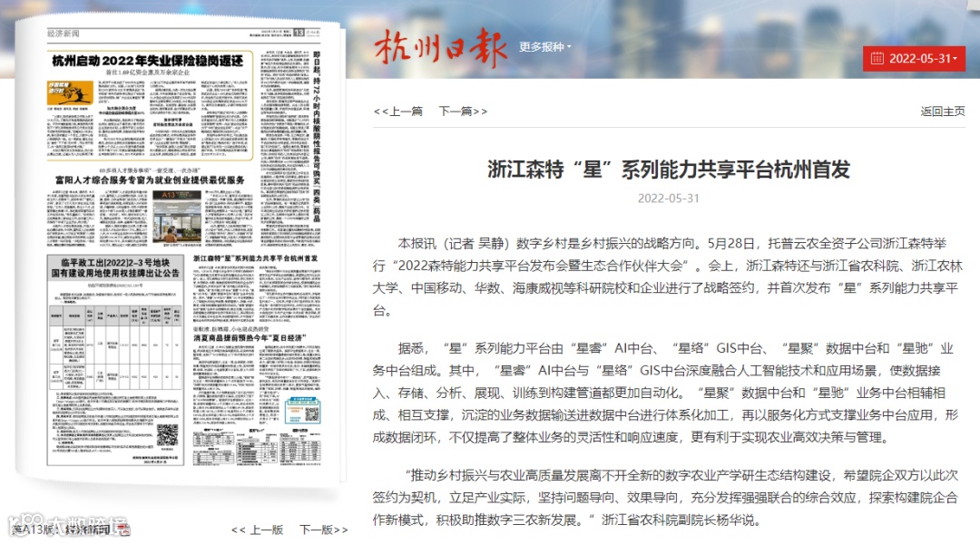Click the land-listing table in 临平 notice
980x544 pixels.
[x=115, y=348]
